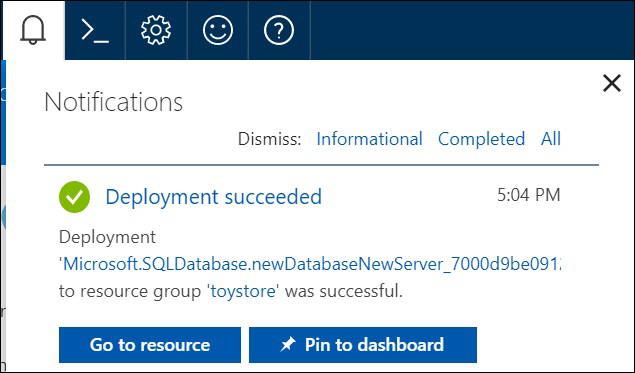Viewport: 635px width, 373px height.
Task: Dismiss All notifications
Action: (551, 139)
